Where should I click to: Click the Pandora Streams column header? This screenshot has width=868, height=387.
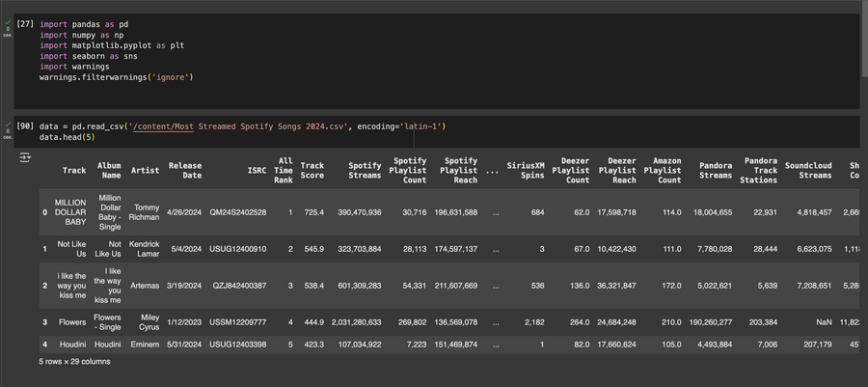pyautogui.click(x=716, y=171)
